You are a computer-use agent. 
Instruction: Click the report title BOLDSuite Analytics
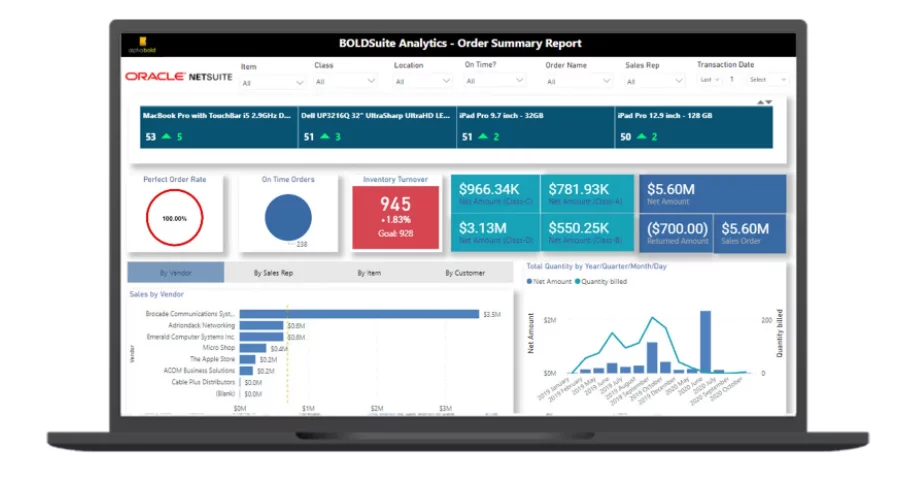tap(460, 44)
